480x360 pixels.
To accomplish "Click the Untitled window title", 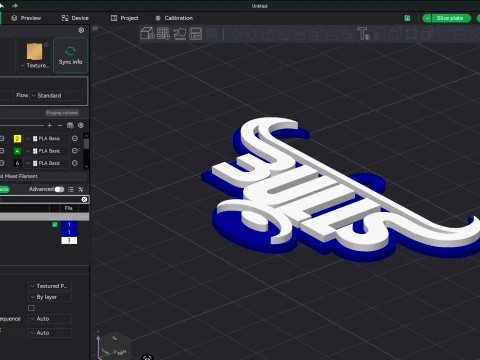I will pyautogui.click(x=259, y=6).
